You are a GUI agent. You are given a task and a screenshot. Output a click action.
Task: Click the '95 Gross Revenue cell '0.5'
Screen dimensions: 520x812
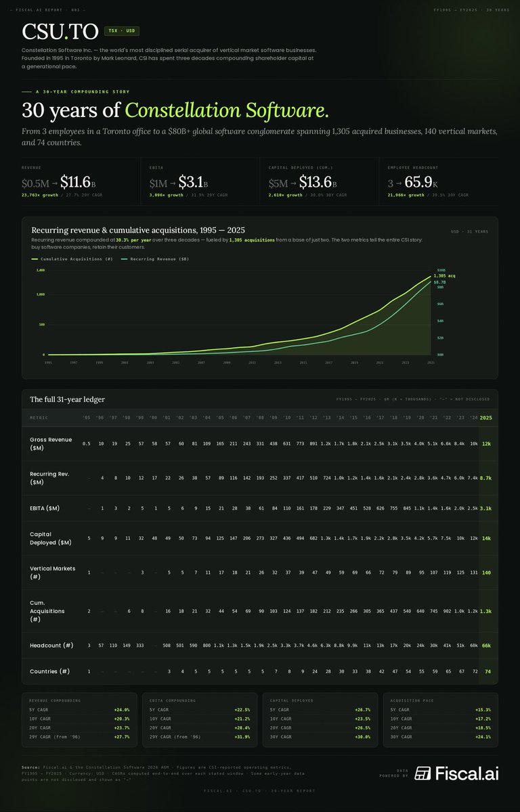click(x=86, y=444)
